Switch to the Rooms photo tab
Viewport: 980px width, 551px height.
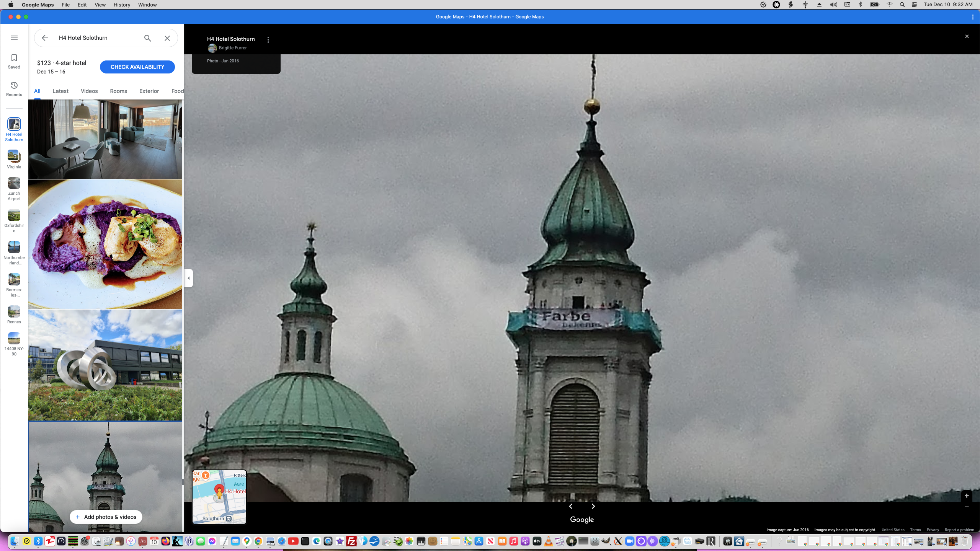click(x=118, y=91)
